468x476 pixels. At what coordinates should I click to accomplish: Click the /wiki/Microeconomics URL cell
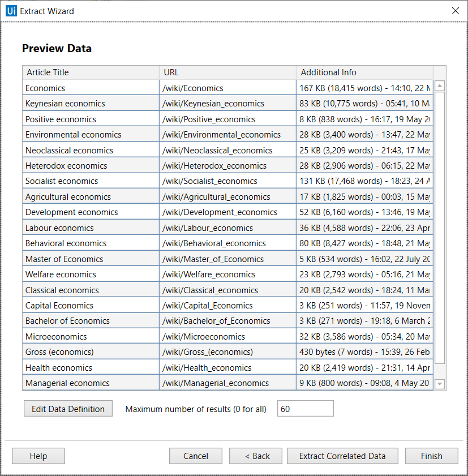(226, 336)
